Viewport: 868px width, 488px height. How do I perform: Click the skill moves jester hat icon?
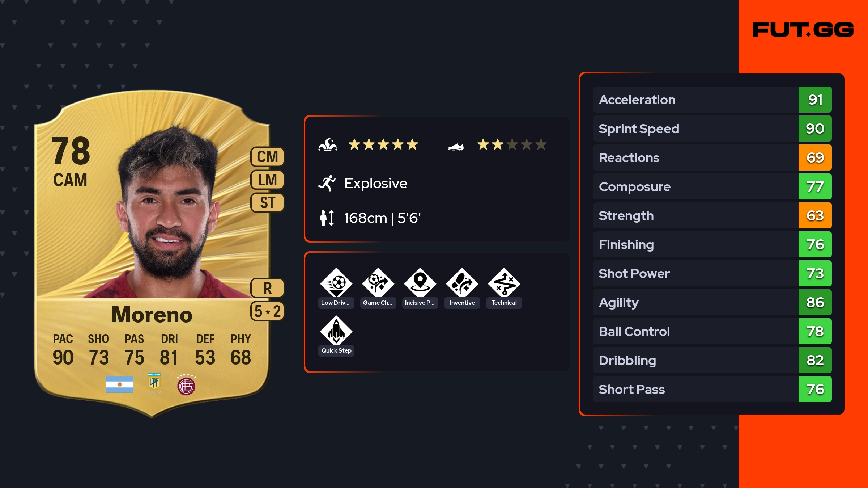tap(328, 145)
